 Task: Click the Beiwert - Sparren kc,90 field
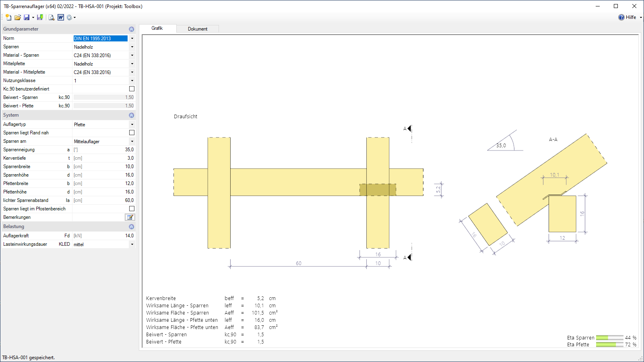click(x=104, y=97)
